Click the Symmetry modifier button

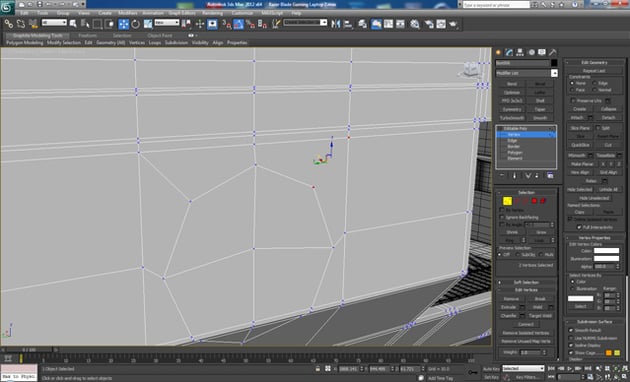511,109
